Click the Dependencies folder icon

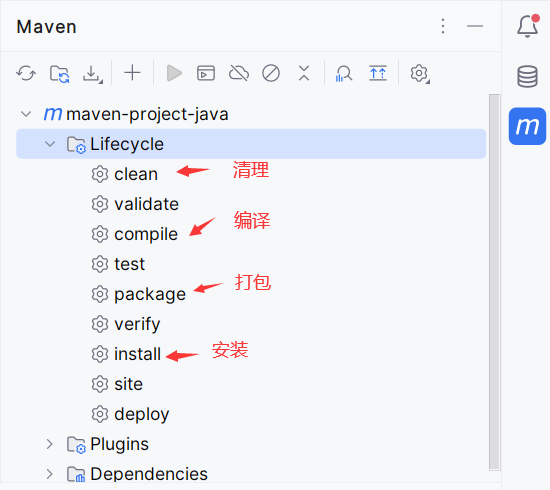pyautogui.click(x=76, y=475)
